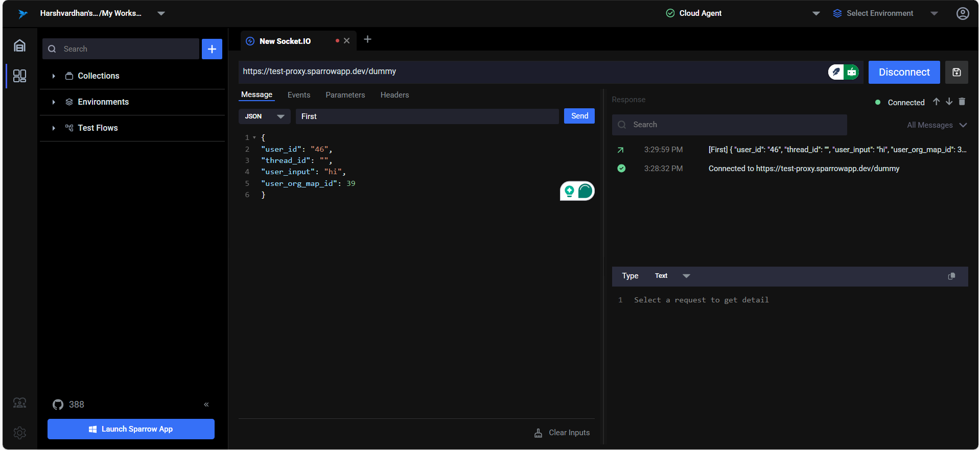Click the Harshvardhan's workspace name
Image resolution: width=980 pixels, height=450 pixels.
pyautogui.click(x=91, y=13)
